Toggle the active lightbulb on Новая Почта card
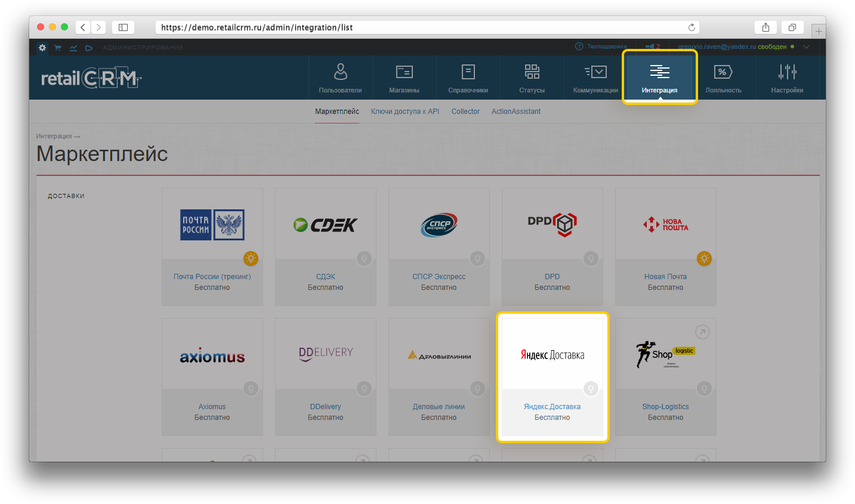The width and height of the screenshot is (855, 504). pos(704,259)
